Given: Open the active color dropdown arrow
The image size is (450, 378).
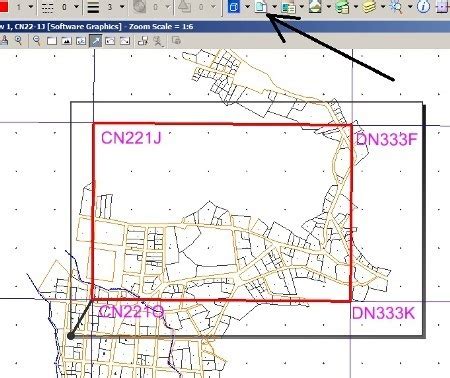Looking at the screenshot, I should pos(31,6).
